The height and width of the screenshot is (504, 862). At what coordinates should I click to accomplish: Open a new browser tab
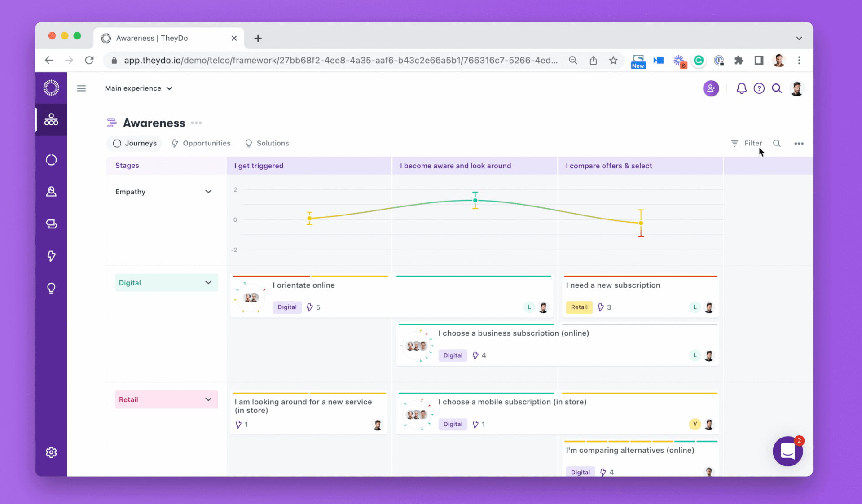[258, 38]
